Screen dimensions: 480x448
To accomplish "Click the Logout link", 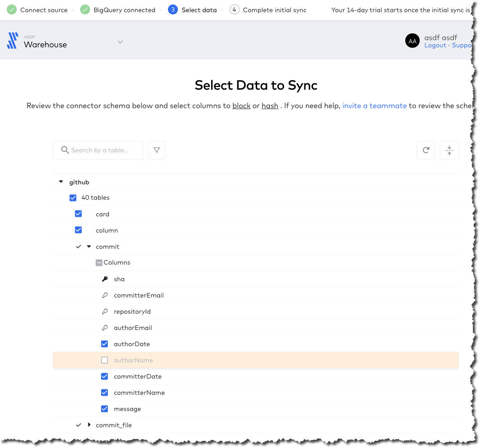I will (435, 45).
